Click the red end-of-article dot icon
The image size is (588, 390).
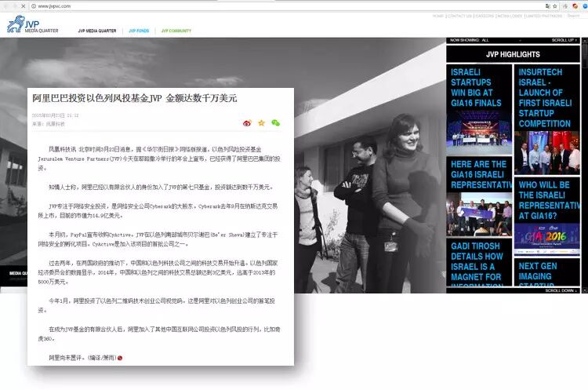click(120, 358)
